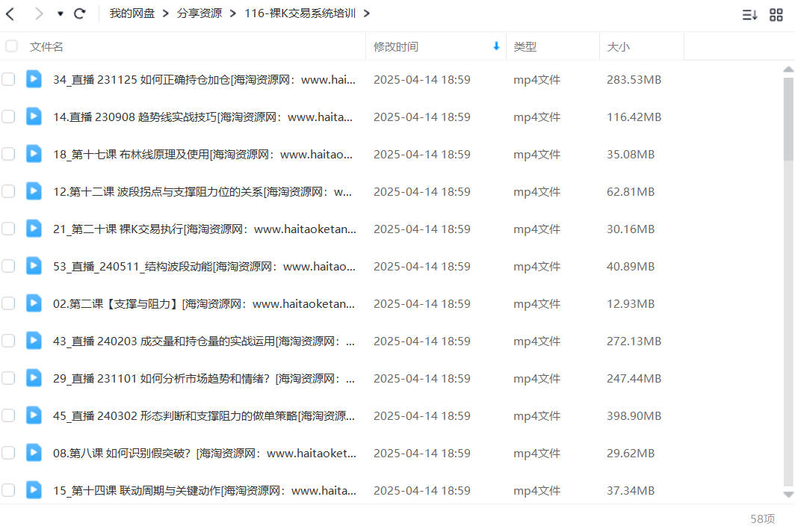Sort by 大小 column header
Viewport: 795px width, 532px height.
pyautogui.click(x=618, y=47)
